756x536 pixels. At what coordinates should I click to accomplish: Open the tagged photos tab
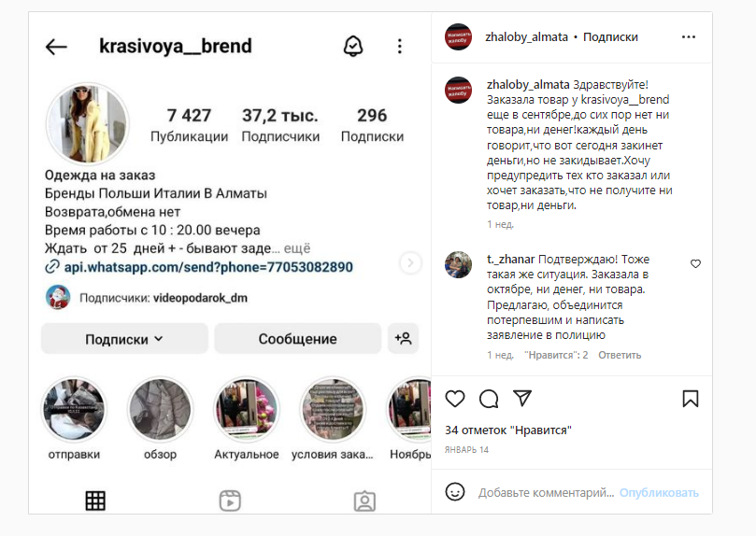tap(364, 501)
